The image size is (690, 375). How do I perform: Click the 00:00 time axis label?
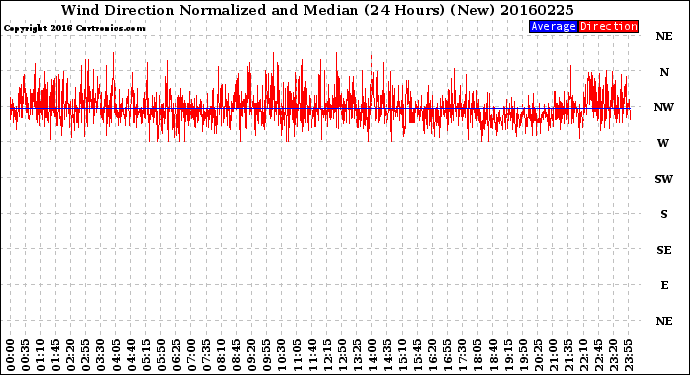pyautogui.click(x=11, y=355)
